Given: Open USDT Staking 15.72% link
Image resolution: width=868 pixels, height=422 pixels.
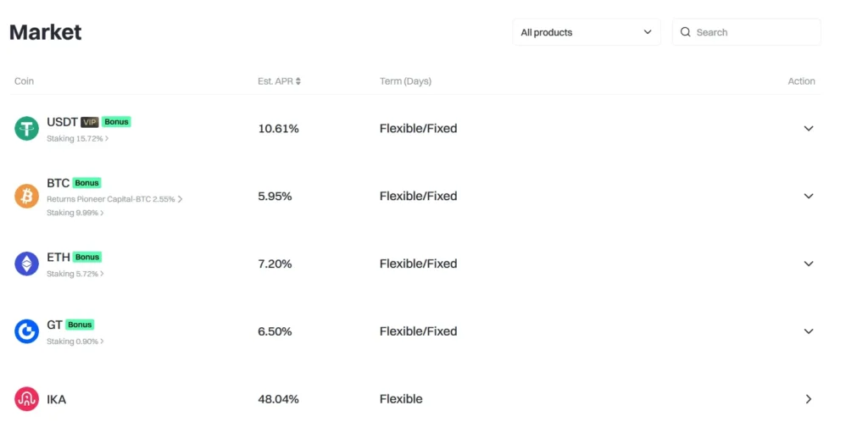Looking at the screenshot, I should 77,138.
